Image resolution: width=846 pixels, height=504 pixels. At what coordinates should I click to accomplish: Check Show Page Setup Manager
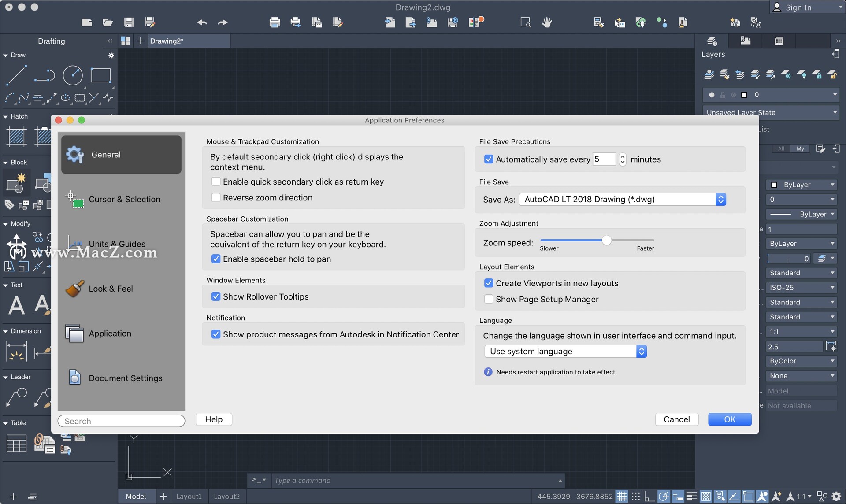489,299
